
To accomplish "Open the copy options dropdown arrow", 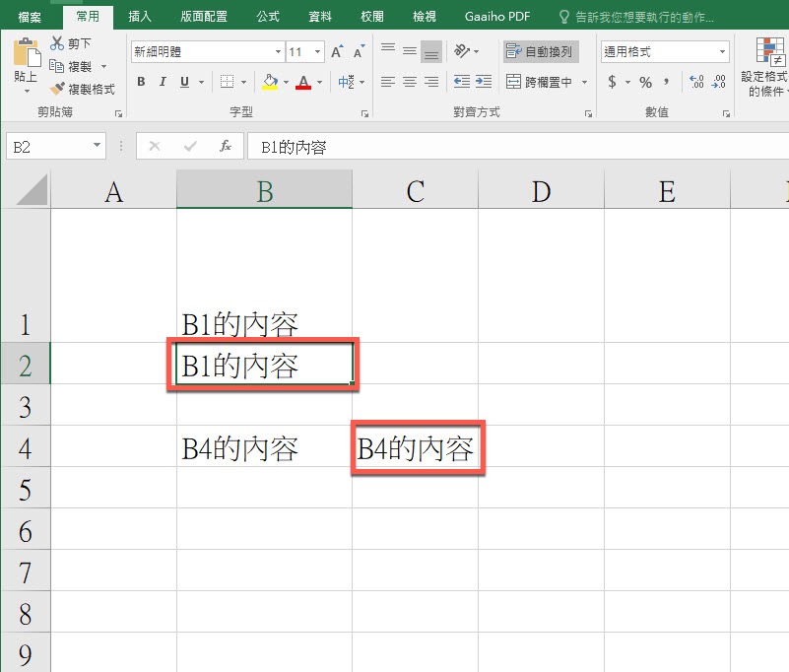I will (x=104, y=66).
